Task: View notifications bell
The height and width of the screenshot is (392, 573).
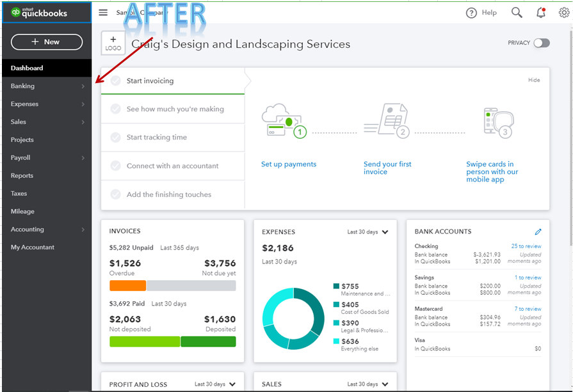Action: coord(541,13)
